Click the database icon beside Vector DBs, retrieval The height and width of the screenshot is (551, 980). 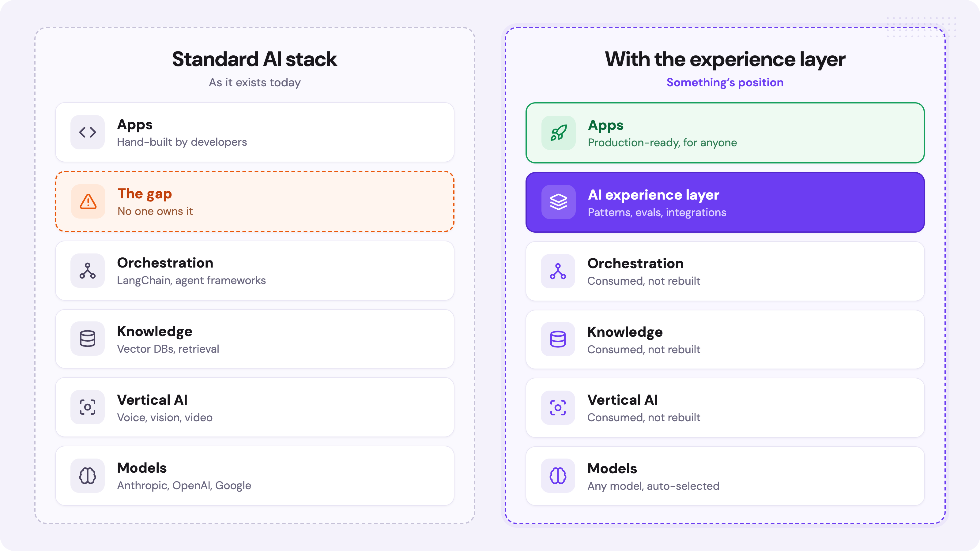[x=88, y=339]
